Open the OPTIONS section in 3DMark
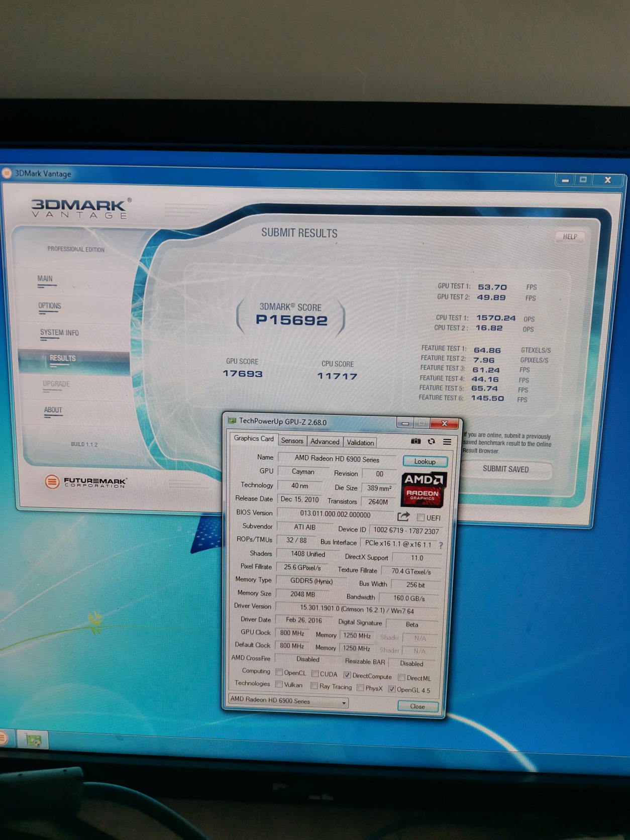Screen dimensions: 630x840 (49, 306)
